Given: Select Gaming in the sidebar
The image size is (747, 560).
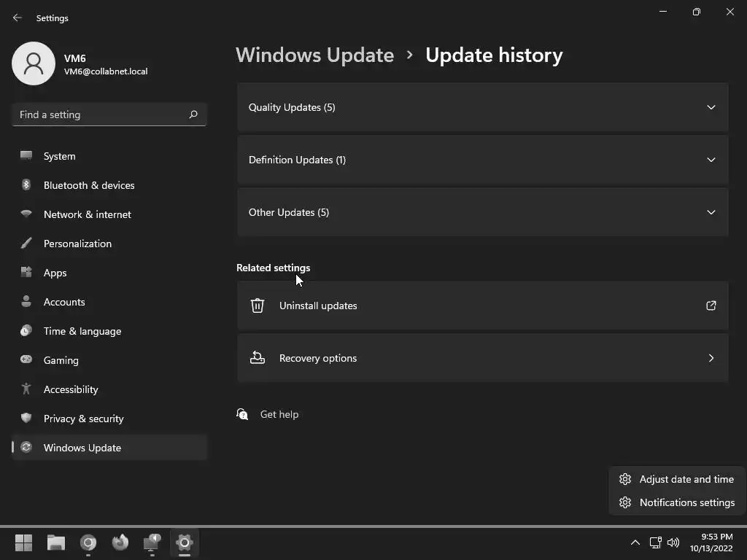Looking at the screenshot, I should pos(109,360).
